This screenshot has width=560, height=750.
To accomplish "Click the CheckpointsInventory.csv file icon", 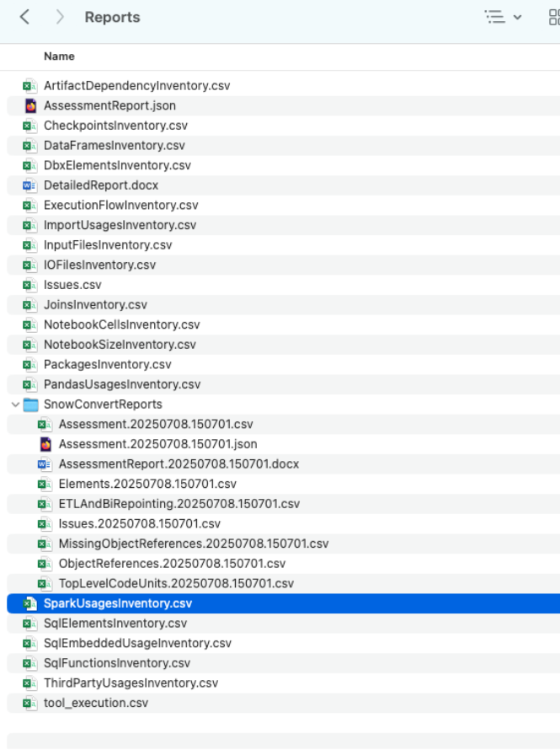I will [29, 126].
